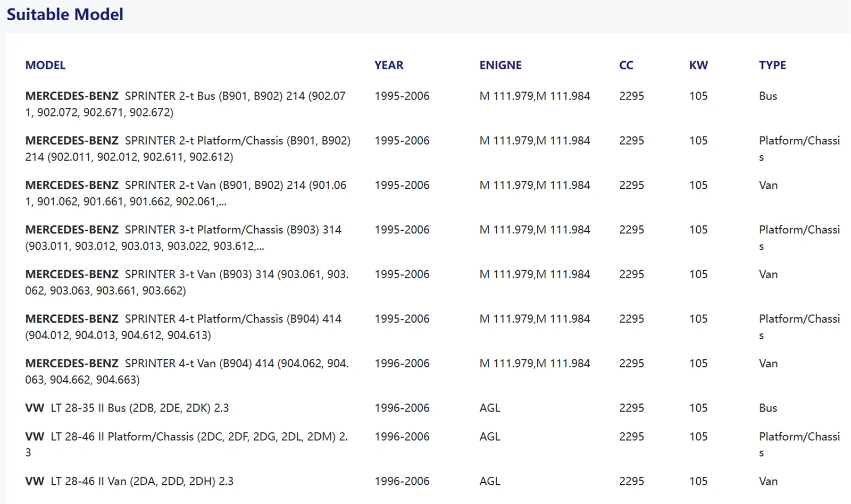The width and height of the screenshot is (851, 504).
Task: Select the ENIGNE column header
Action: [500, 65]
